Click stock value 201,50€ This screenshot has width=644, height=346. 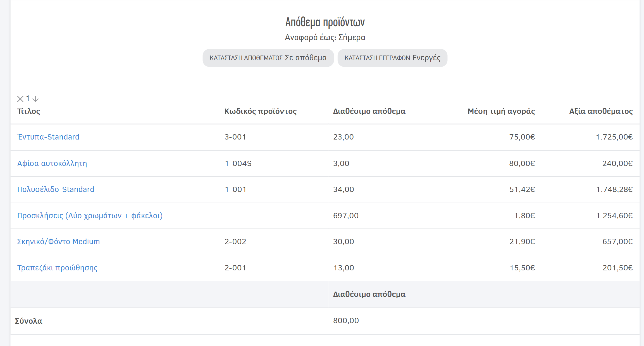[617, 268]
